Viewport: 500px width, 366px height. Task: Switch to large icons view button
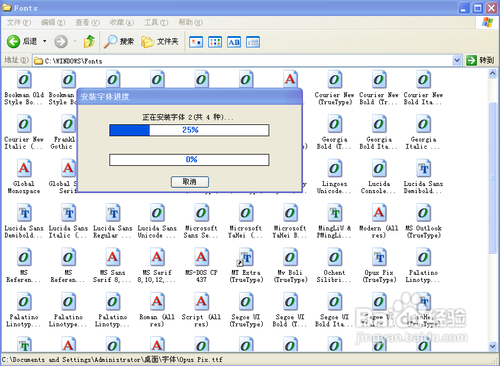pyautogui.click(x=196, y=42)
